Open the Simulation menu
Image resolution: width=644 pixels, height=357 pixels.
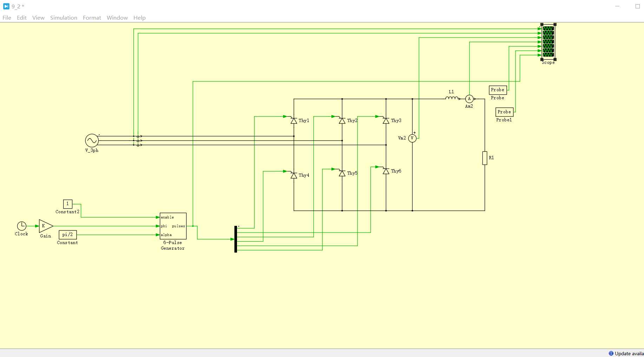[x=64, y=18]
